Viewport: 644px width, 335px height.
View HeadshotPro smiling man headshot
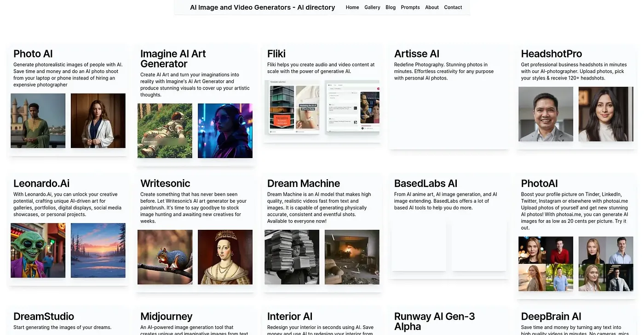tap(546, 114)
